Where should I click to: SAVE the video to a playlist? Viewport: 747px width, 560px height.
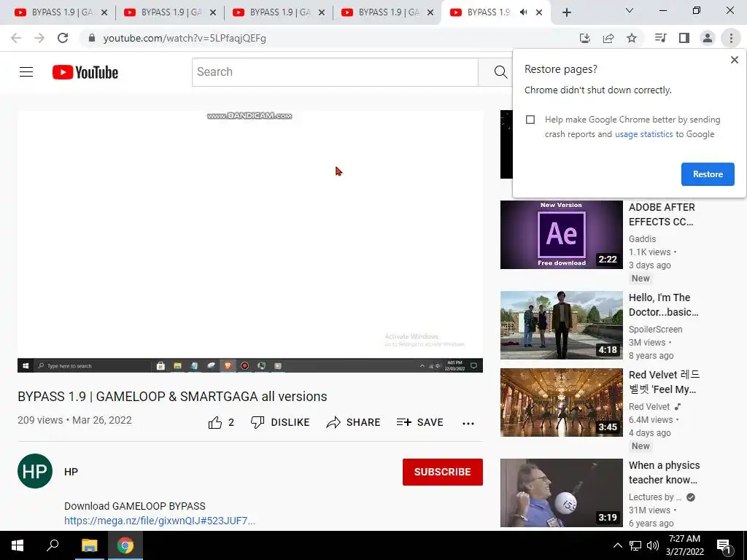(419, 422)
